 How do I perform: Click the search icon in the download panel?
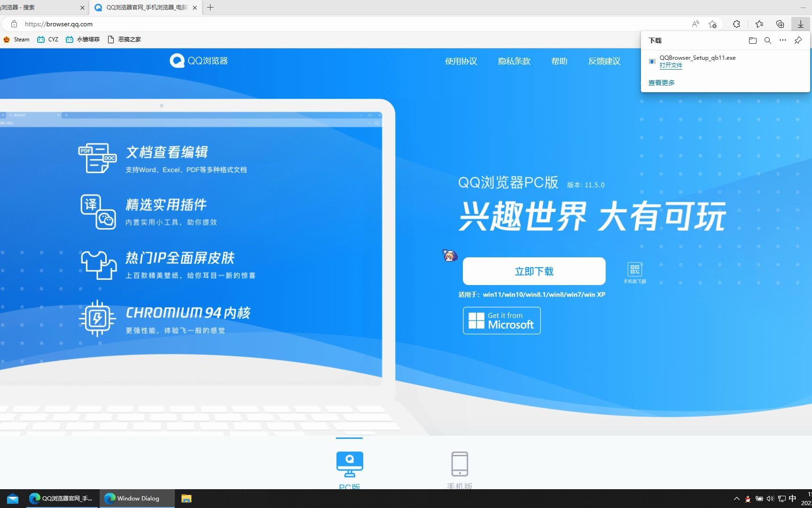[767, 40]
